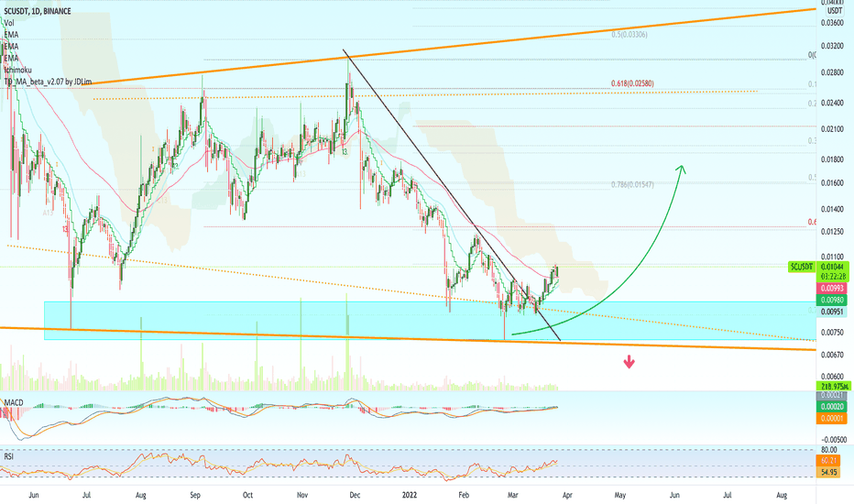Click the green SCUSDT price tag
This screenshot has width=854, height=504.
[802, 267]
